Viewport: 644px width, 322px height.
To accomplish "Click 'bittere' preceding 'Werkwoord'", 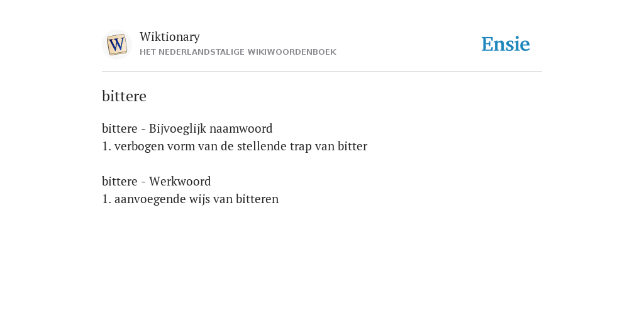I will pos(119,181).
